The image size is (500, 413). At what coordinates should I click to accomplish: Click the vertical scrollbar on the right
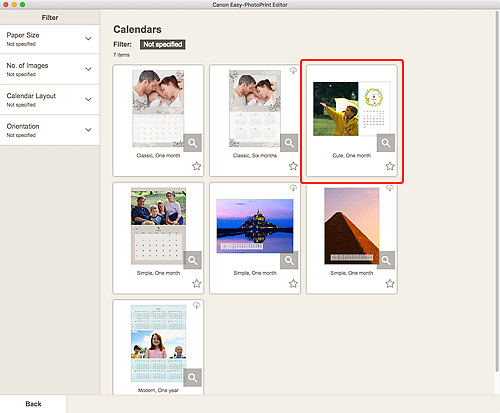tap(497, 190)
